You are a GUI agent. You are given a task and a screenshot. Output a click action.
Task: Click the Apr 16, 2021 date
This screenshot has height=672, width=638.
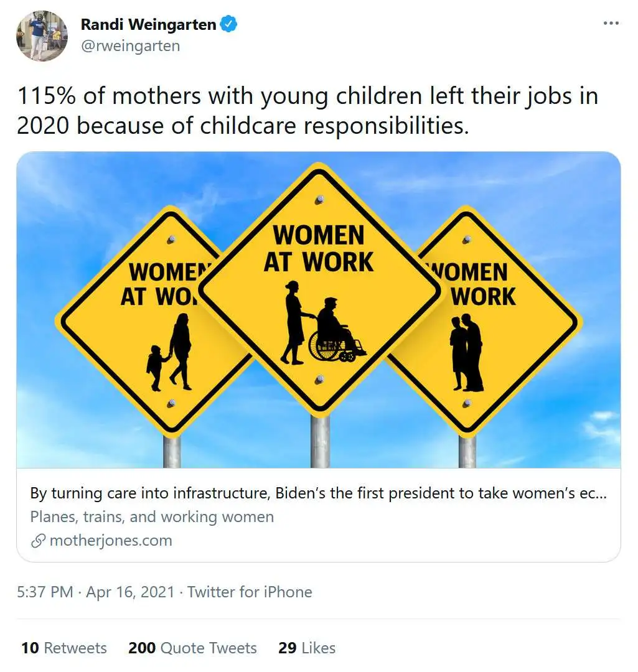pyautogui.click(x=130, y=592)
